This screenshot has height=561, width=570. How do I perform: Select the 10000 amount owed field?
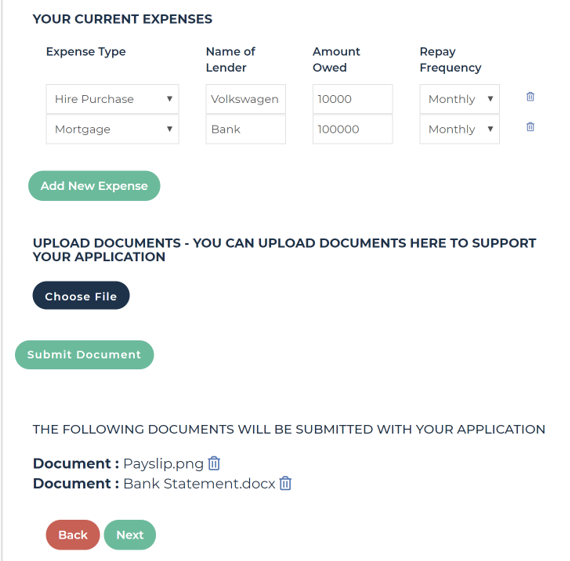pyautogui.click(x=353, y=99)
